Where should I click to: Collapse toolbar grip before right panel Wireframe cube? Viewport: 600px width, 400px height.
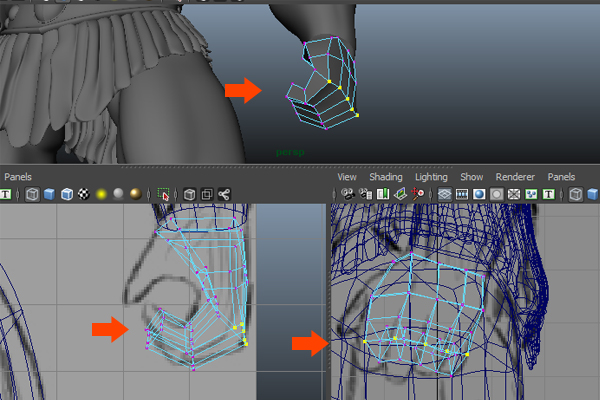click(562, 194)
